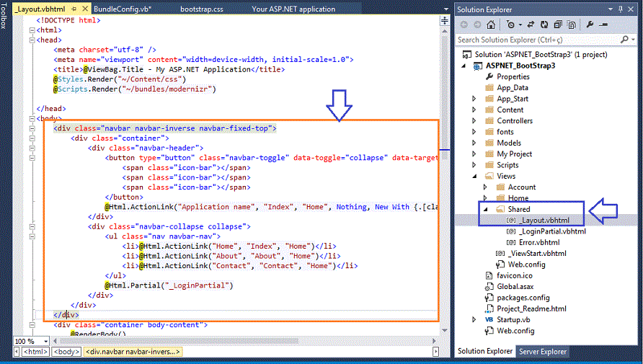Toggle Show All Files in Solution Explorer
The height and width of the screenshot is (364, 643).
coord(572,25)
